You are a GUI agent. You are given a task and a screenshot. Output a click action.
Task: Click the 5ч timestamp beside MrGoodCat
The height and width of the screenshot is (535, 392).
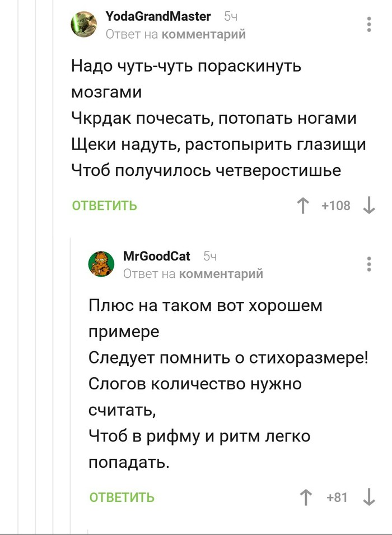[x=210, y=257]
